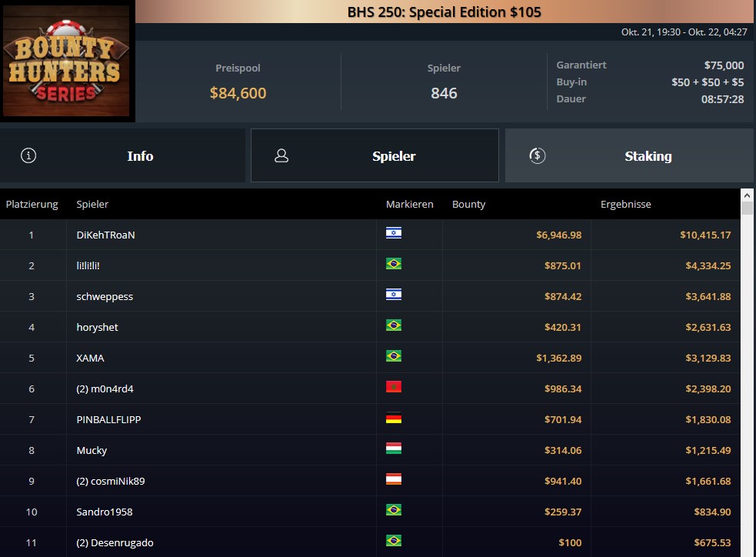756x557 pixels.
Task: Select player li!li!li!
Action: 88,265
